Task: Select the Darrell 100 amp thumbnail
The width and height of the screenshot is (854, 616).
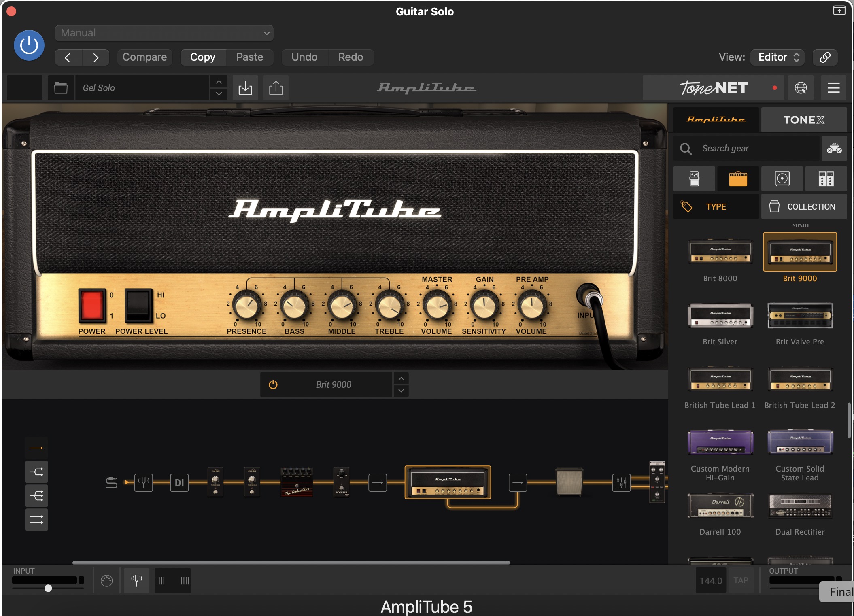Action: [720, 506]
